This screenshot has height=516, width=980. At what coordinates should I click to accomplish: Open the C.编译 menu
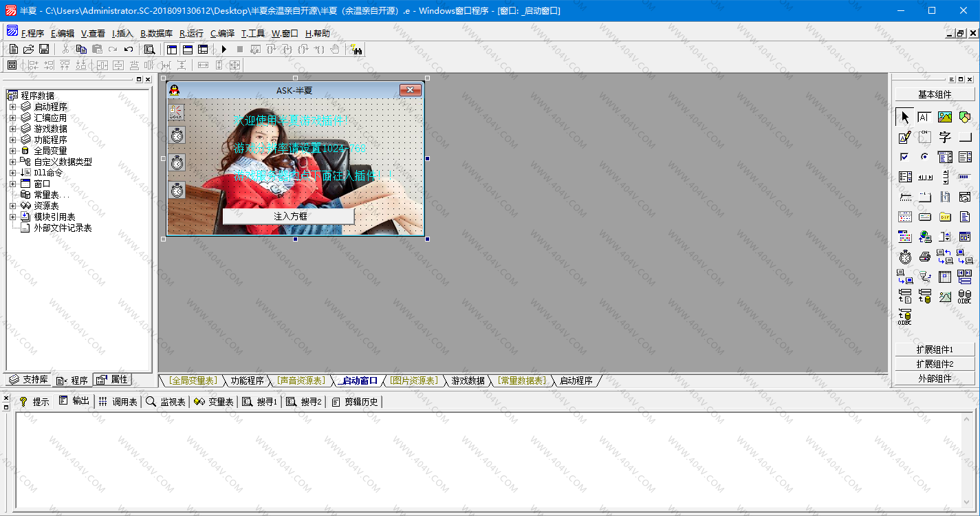[222, 33]
